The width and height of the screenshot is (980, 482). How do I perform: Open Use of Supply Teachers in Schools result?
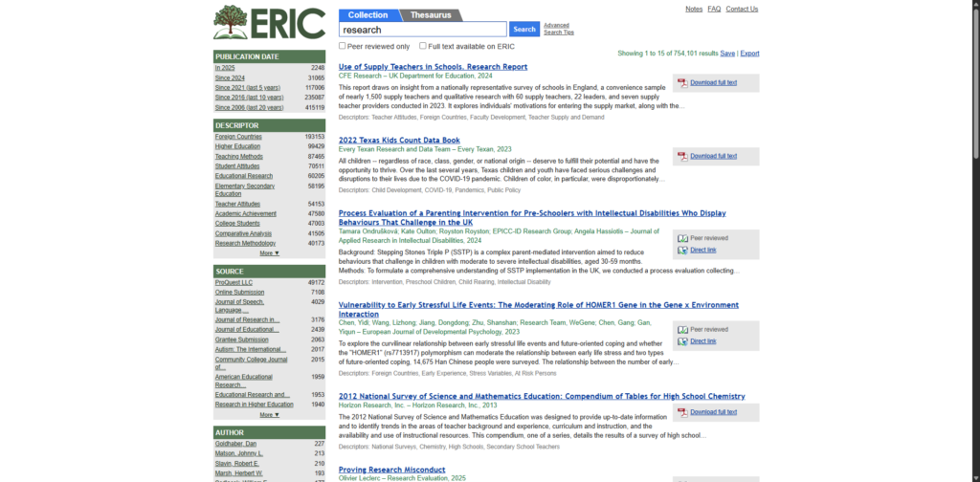click(x=434, y=67)
